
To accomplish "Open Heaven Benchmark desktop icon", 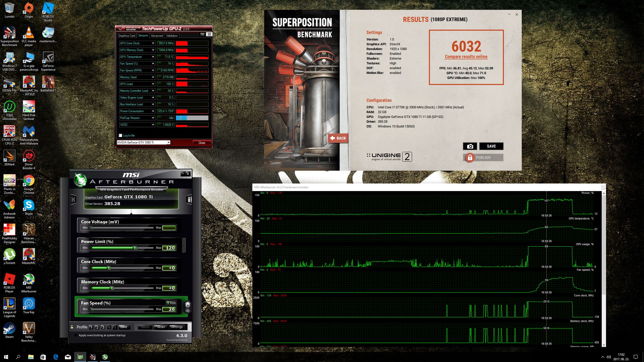I will [x=29, y=234].
